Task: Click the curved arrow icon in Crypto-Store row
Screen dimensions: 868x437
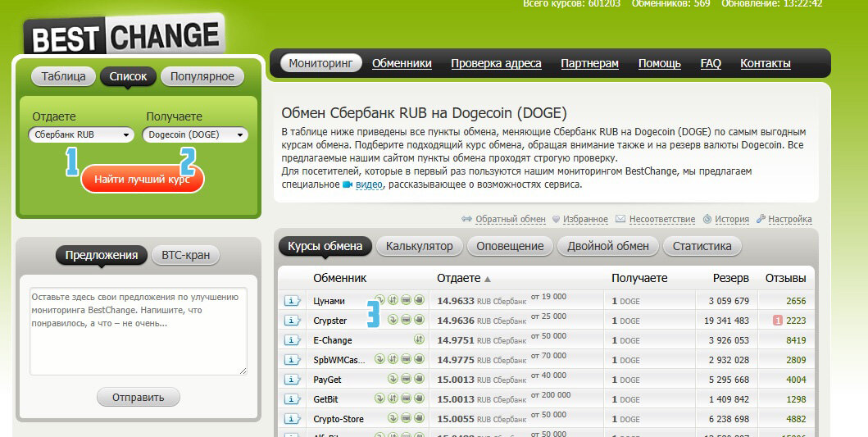Action: click(x=393, y=417)
